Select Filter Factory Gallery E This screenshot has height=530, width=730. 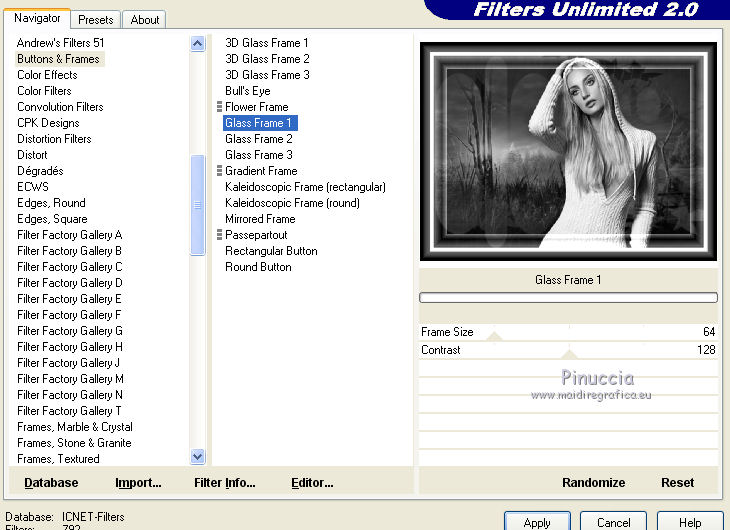point(69,299)
